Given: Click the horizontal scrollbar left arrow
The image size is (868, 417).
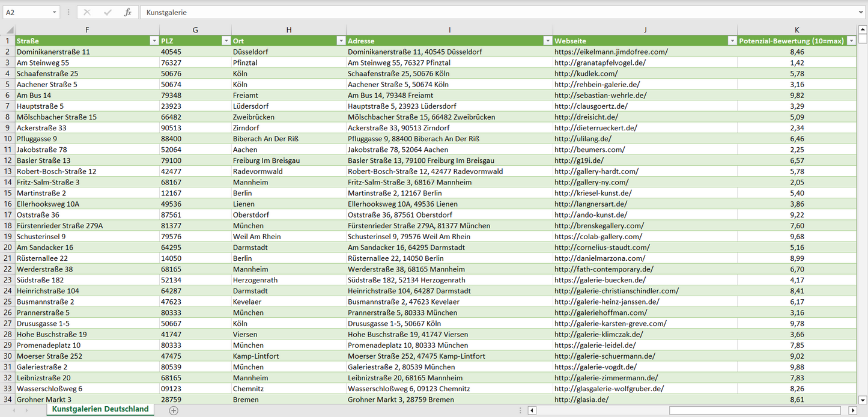Looking at the screenshot, I should 532,410.
